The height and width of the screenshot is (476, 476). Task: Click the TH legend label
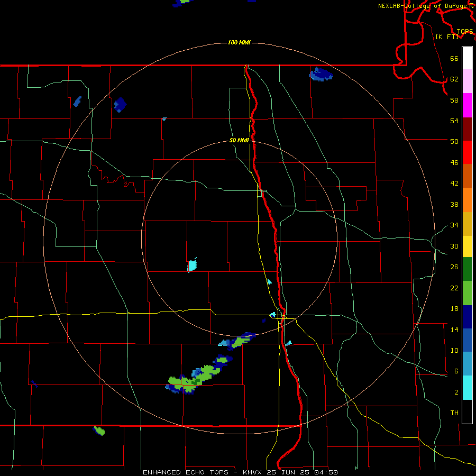pyautogui.click(x=454, y=413)
